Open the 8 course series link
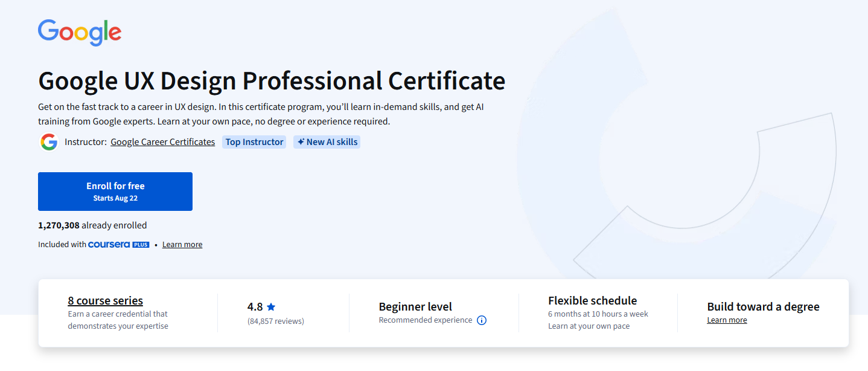The image size is (868, 371). point(105,300)
